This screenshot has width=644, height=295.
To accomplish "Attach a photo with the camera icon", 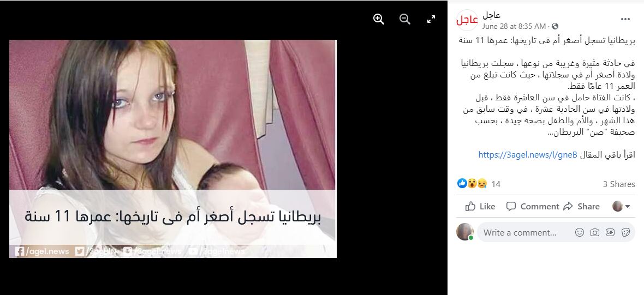I will (595, 233).
